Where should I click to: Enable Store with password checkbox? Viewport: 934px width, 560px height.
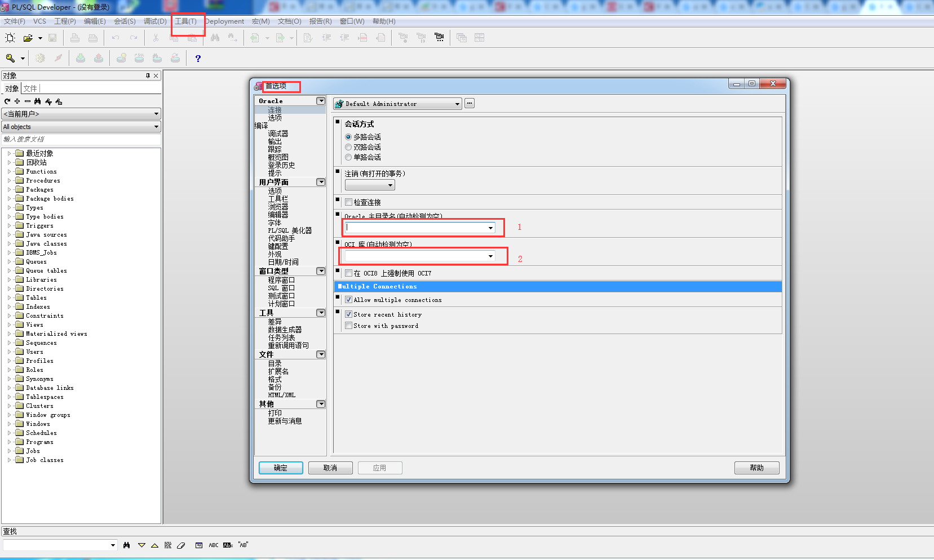(348, 326)
